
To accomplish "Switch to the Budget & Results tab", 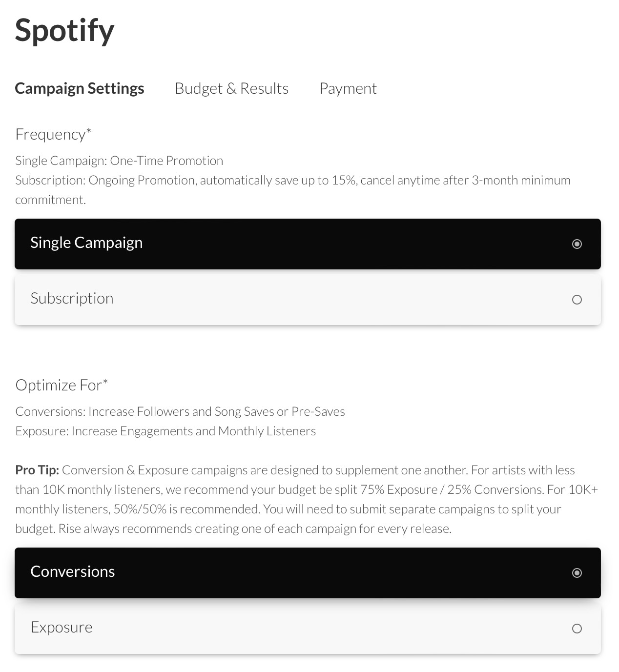I will coord(231,88).
